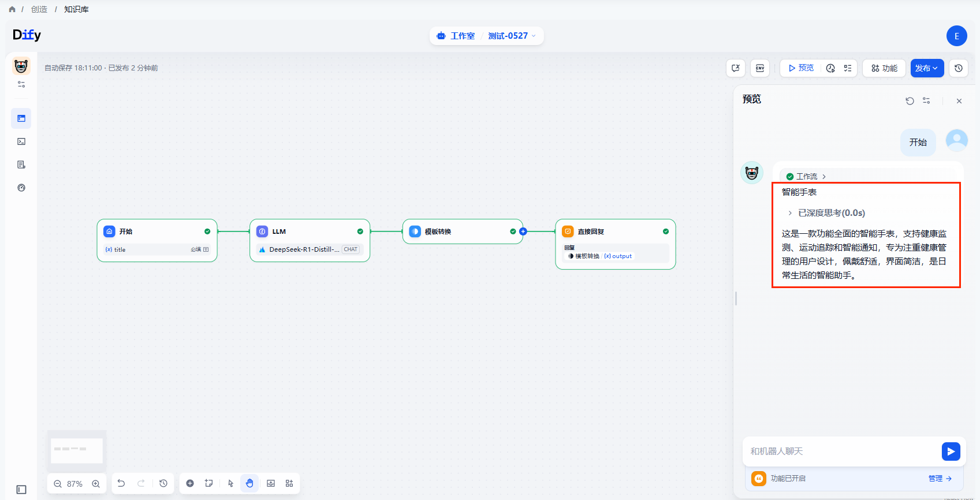Add a new node with the plus circle
The height and width of the screenshot is (500, 980).
point(190,483)
